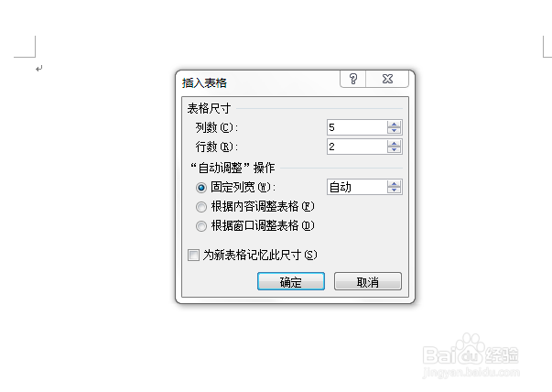552x392 pixels.
Task: Click the 插入表格 dialog title bar
Action: 259,82
